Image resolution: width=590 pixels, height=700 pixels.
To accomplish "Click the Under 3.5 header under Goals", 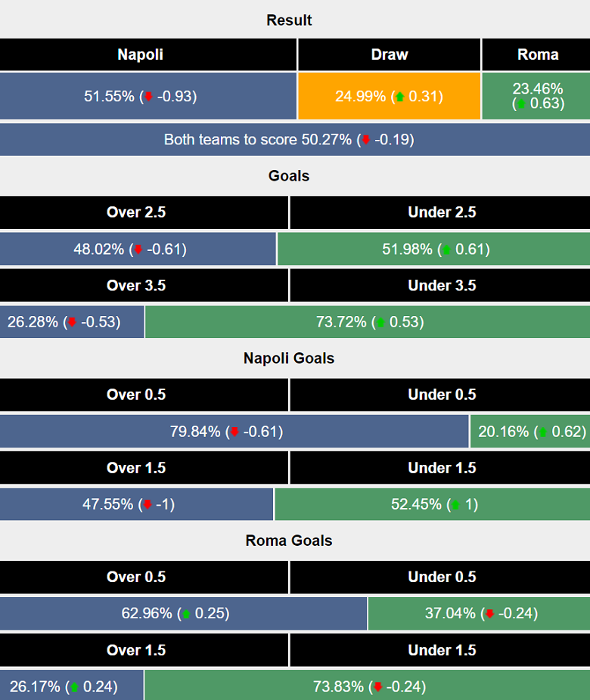I will [442, 286].
